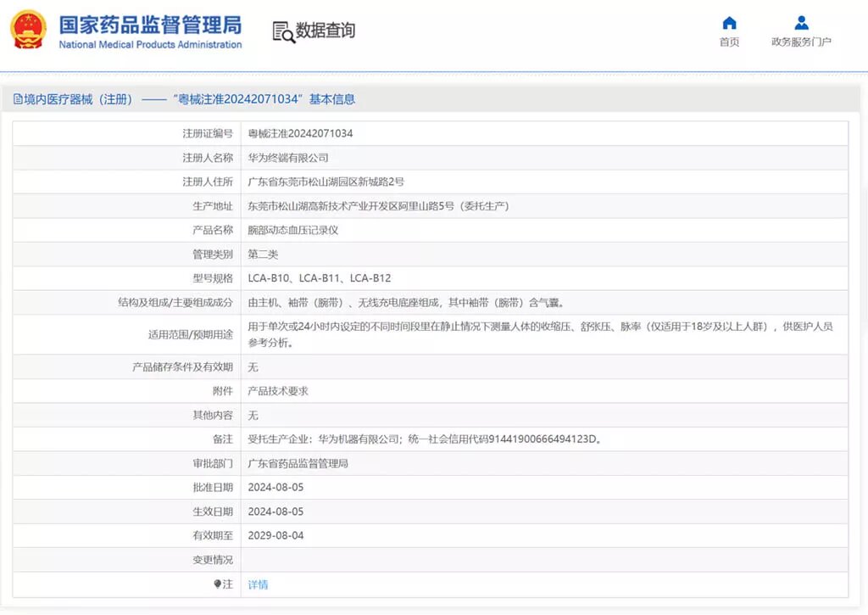
Task: Select address 广东省东莞市松山湖园区新城路2号
Action: click(326, 182)
